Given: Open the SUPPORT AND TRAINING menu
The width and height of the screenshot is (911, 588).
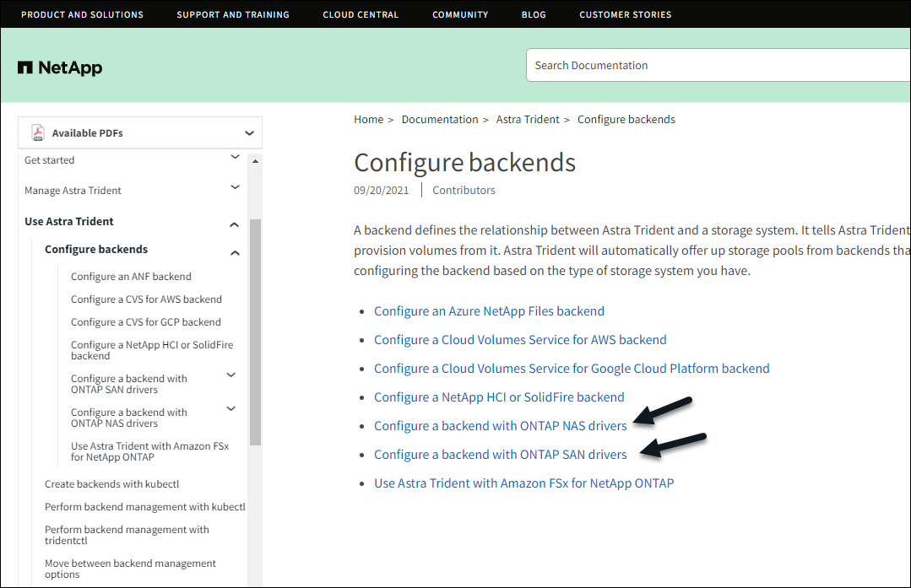Looking at the screenshot, I should (233, 14).
